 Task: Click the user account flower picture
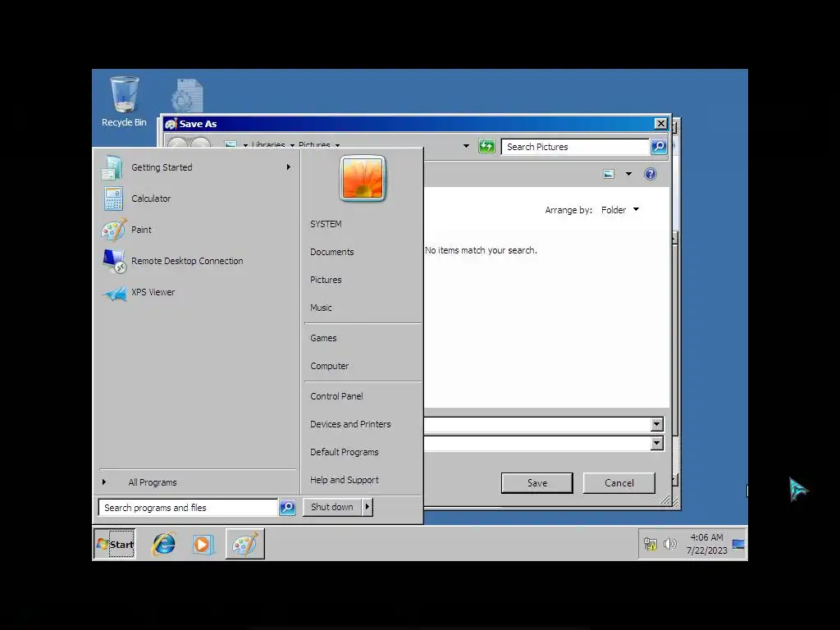[363, 178]
